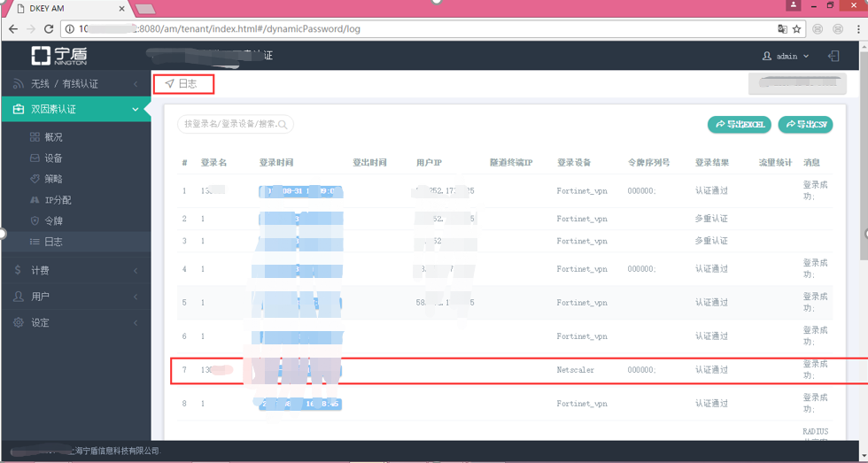Click 认证通过 result in row 7
868x463 pixels.
[711, 369]
